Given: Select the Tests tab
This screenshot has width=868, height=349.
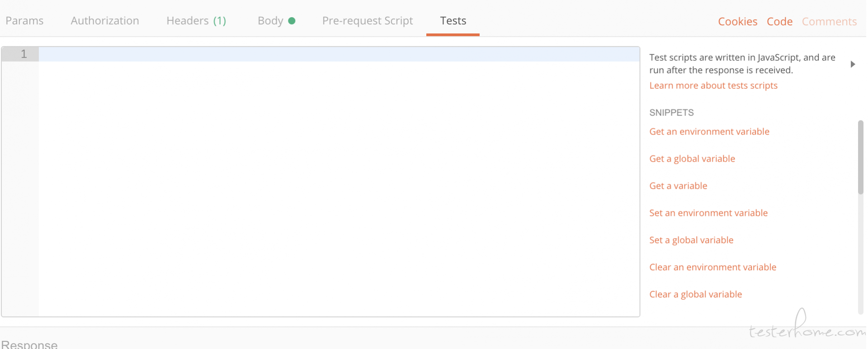Looking at the screenshot, I should click(x=453, y=21).
